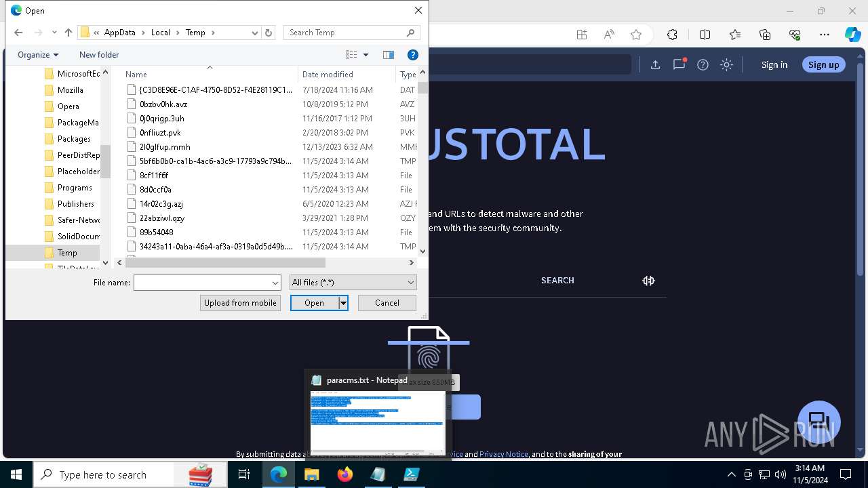Select file 0bzbv0hk.avz
The width and height of the screenshot is (868, 488).
click(163, 104)
